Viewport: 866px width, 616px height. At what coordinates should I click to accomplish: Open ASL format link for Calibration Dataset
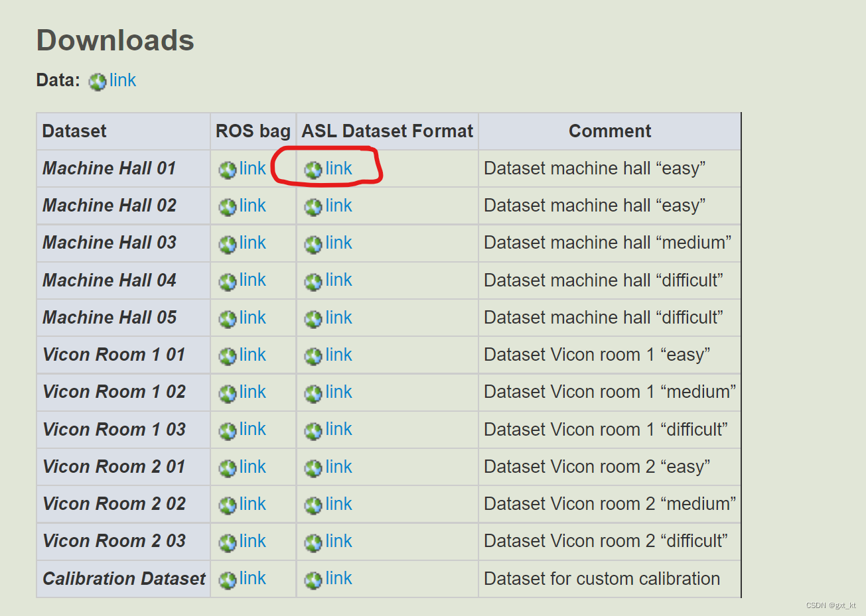click(x=338, y=578)
